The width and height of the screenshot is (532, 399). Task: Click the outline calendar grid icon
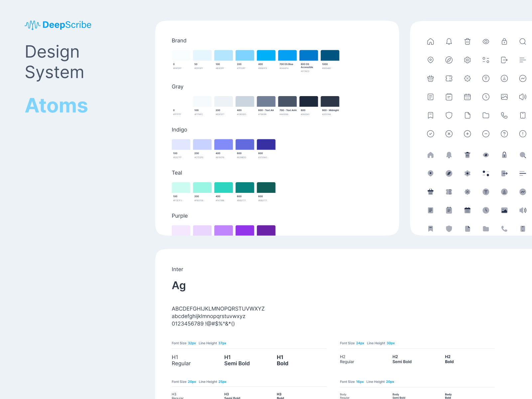(x=467, y=97)
